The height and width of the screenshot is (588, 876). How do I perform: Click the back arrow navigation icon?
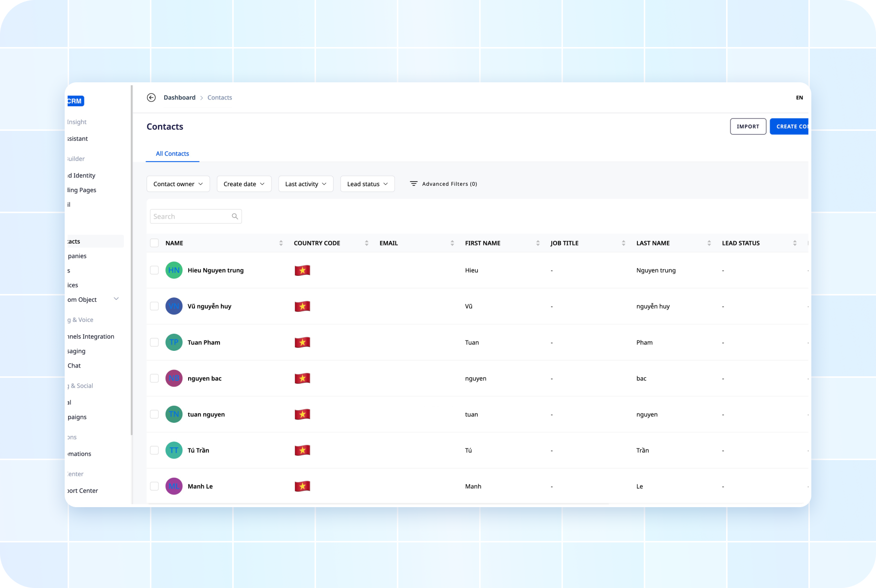[x=151, y=98]
